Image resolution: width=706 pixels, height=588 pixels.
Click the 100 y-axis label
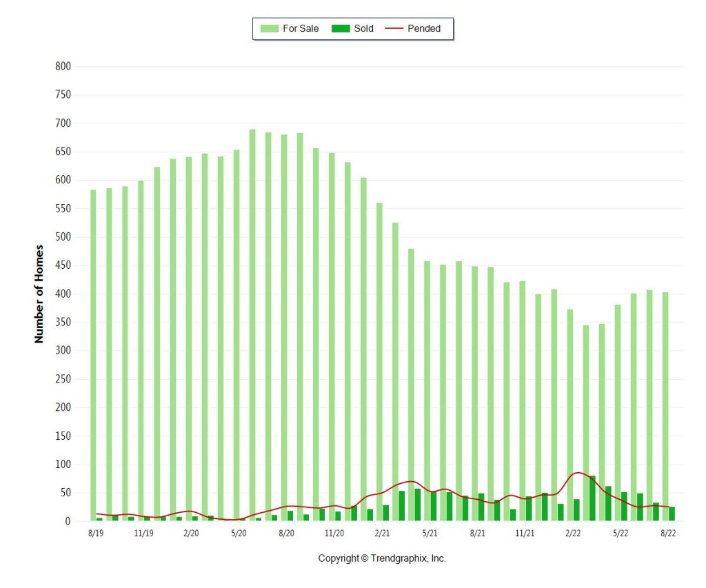63,464
